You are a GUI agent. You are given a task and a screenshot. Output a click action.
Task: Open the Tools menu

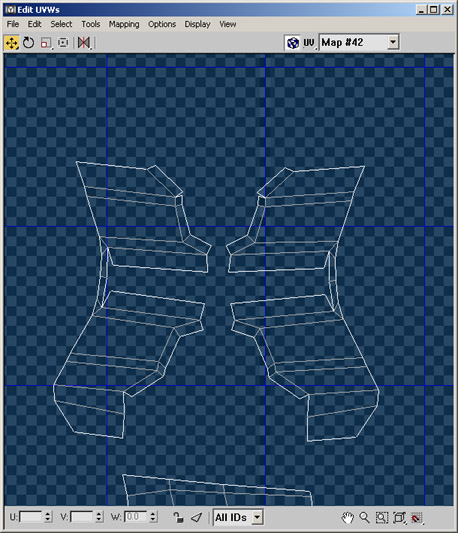point(90,24)
